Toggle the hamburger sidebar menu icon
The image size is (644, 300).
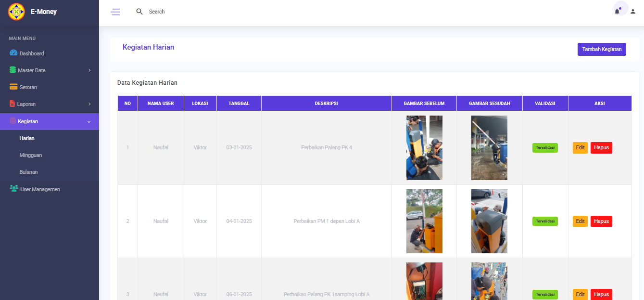point(115,12)
